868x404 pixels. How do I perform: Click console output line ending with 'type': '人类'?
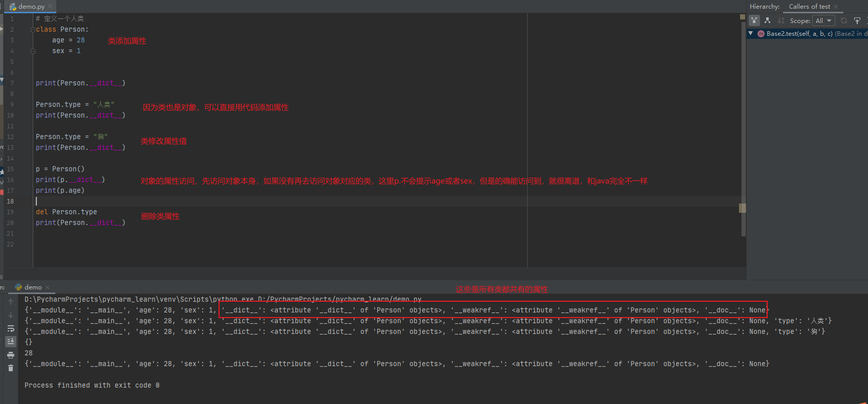[428, 321]
